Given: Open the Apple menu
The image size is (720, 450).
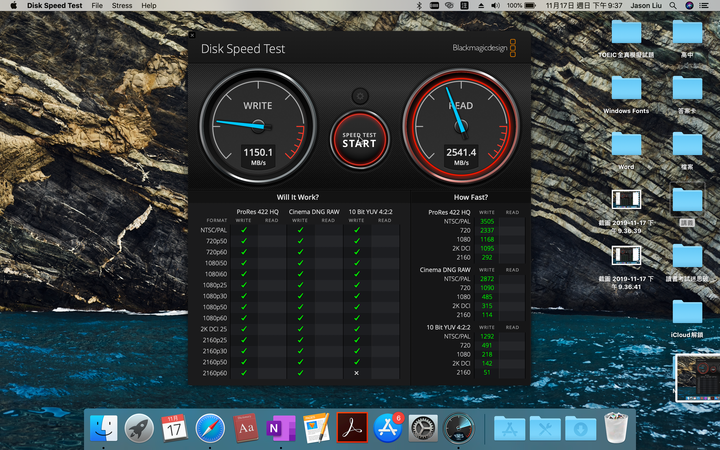Looking at the screenshot, I should [x=13, y=6].
